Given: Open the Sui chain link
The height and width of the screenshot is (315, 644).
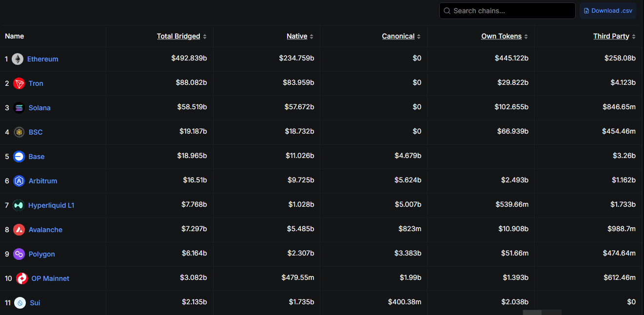Looking at the screenshot, I should (x=35, y=303).
